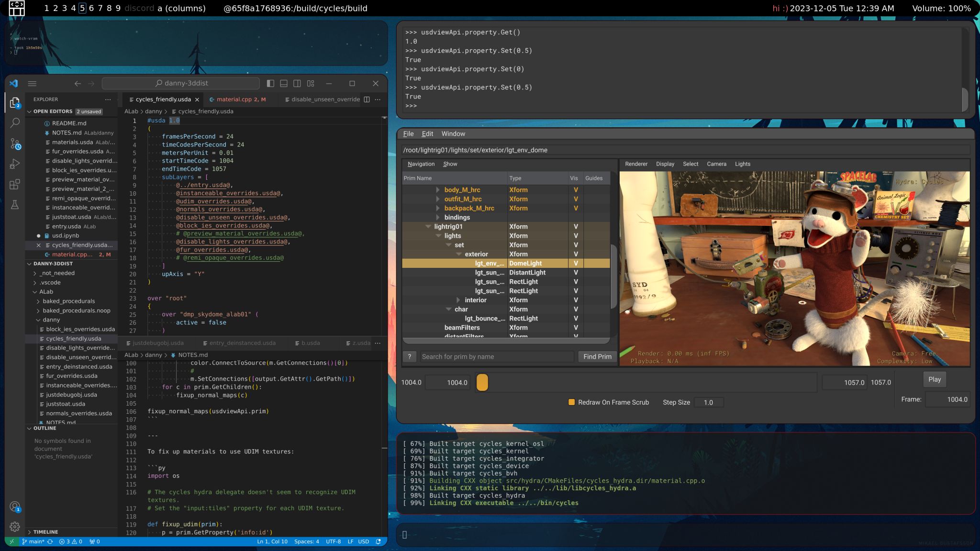Toggle visibility of body_M_hrc prim
This screenshot has height=551, width=980.
pyautogui.click(x=576, y=190)
